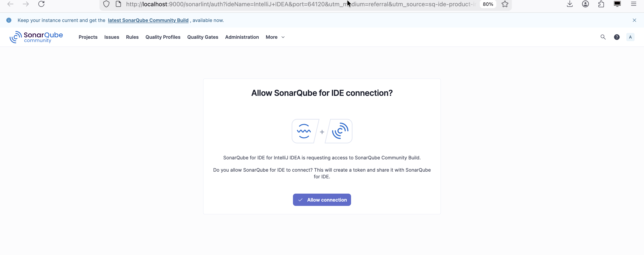Screen dimensions: 644x255
Task: Go to the Projects page
Action: click(88, 37)
